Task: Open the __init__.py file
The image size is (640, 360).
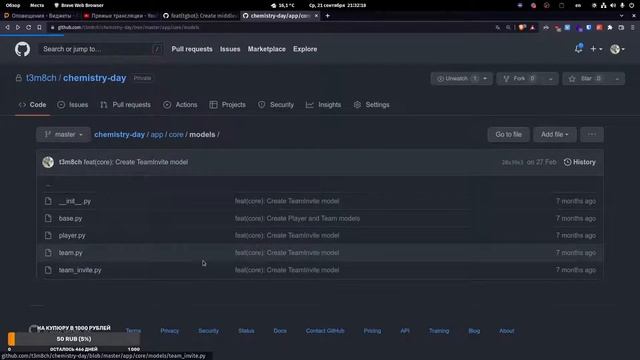Action: pos(75,201)
